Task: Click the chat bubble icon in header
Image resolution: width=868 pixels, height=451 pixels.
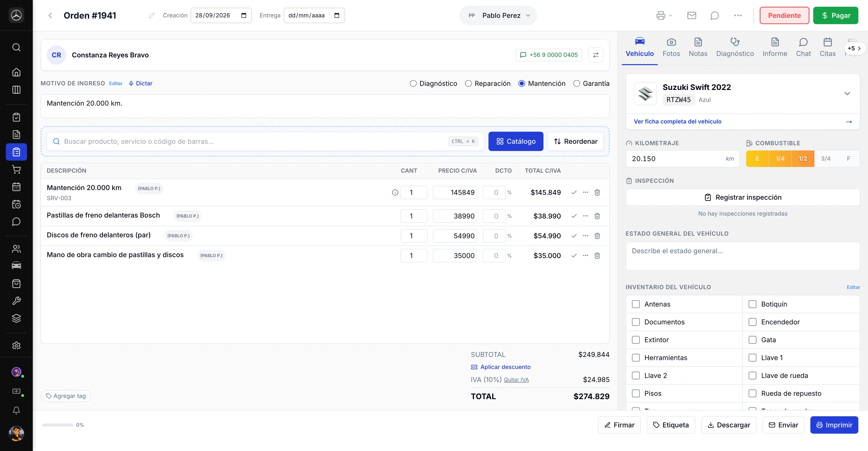Action: [x=714, y=15]
